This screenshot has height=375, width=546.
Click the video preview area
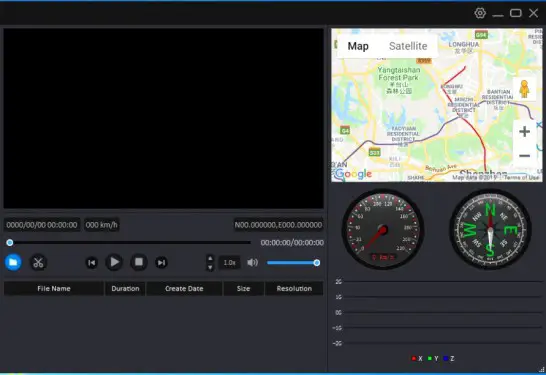pos(163,118)
